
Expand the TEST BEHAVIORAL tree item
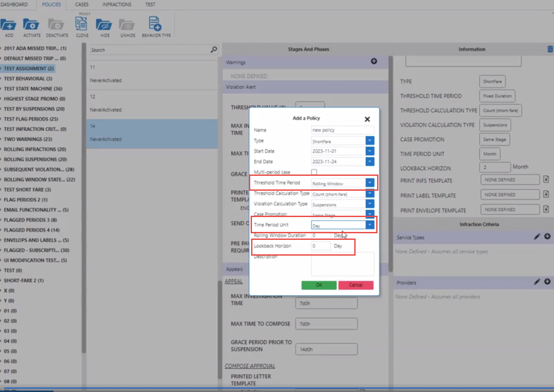[x=1, y=79]
